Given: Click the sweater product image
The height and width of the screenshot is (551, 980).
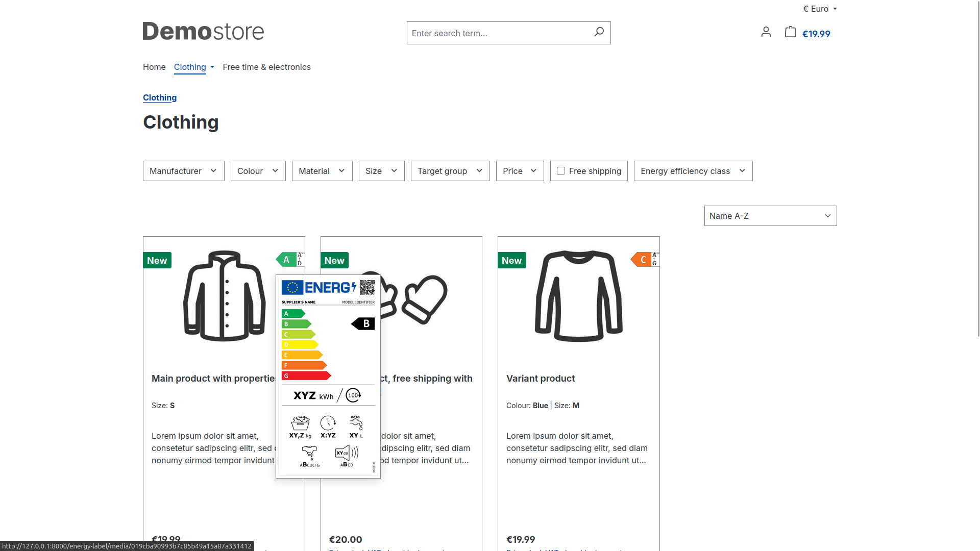Looking at the screenshot, I should point(578,296).
